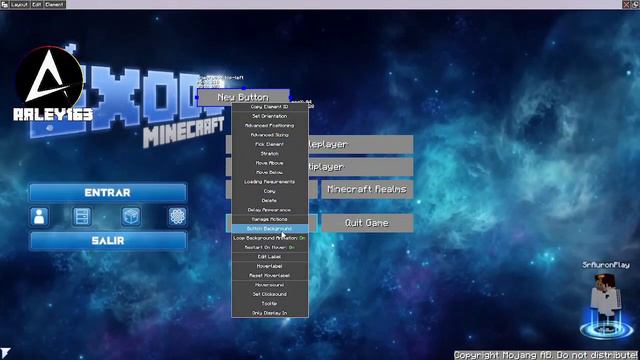
Task: Click the Minecraft Realms button
Action: [367, 189]
